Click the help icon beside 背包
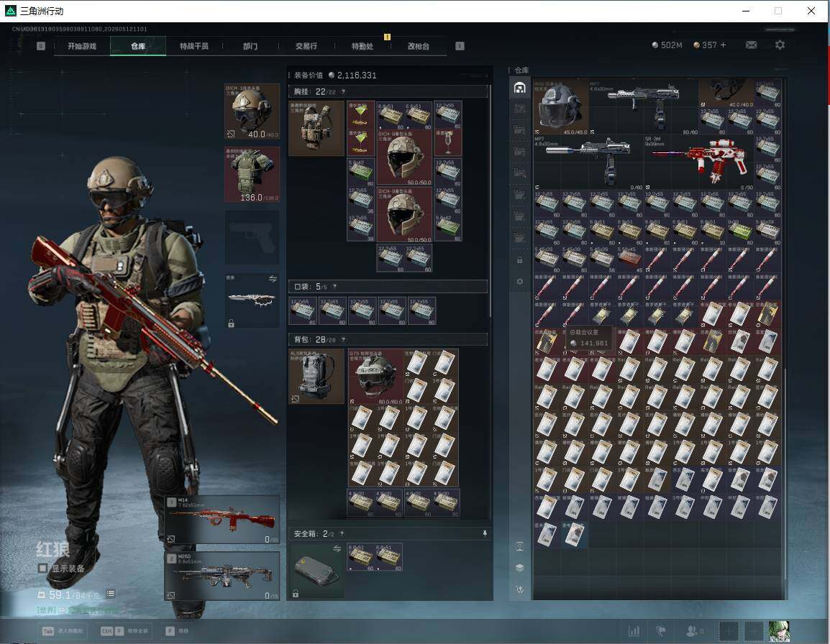The width and height of the screenshot is (830, 644). (343, 340)
